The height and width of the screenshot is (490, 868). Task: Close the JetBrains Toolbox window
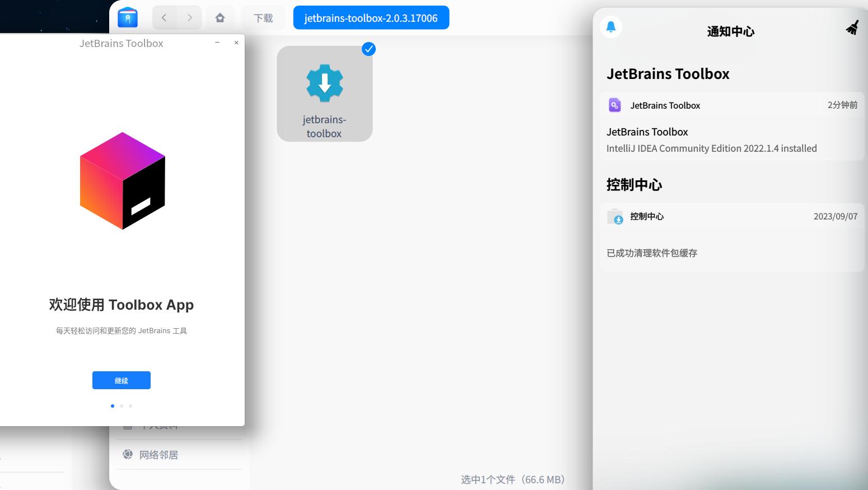[236, 43]
